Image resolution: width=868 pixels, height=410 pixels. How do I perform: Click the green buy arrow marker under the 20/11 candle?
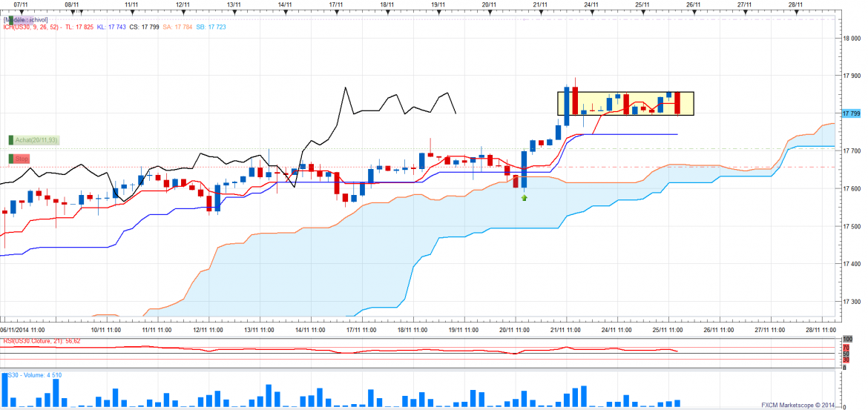[x=525, y=197]
